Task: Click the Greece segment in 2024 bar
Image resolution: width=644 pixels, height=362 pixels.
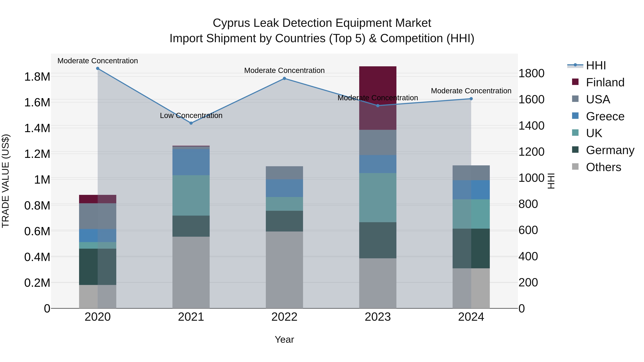Action: pos(471,190)
